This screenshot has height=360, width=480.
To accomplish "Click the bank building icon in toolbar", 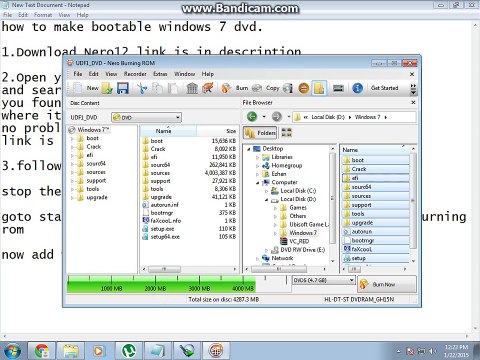I will click(192, 88).
